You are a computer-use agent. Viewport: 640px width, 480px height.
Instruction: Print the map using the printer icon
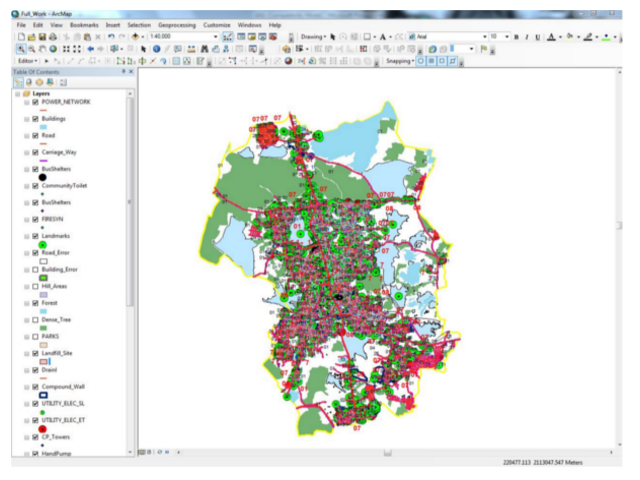point(53,37)
